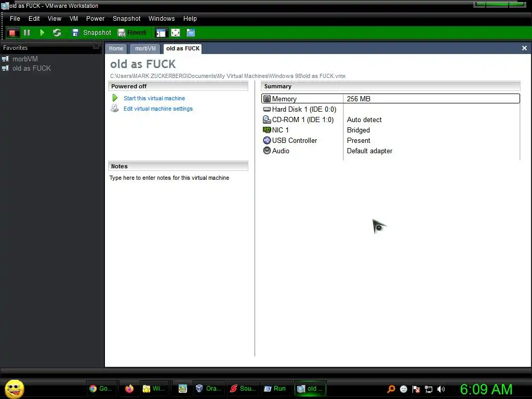Open the Snapshot menu

click(127, 19)
